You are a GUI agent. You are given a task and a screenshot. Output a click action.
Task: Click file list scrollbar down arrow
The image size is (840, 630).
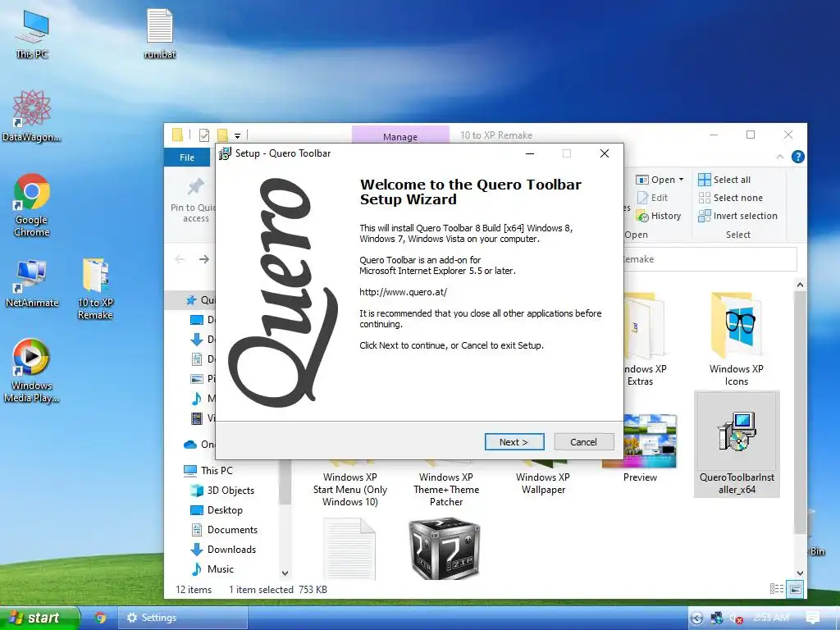(x=800, y=573)
